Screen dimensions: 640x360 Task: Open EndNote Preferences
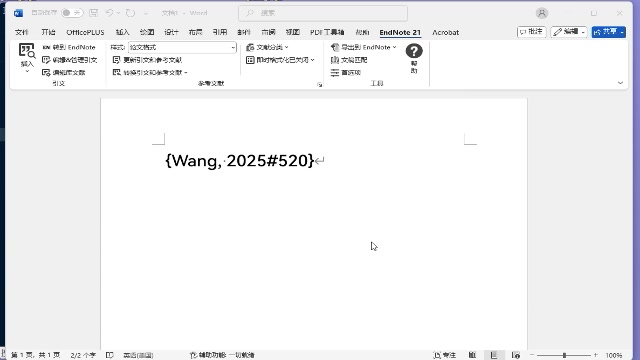[346, 73]
